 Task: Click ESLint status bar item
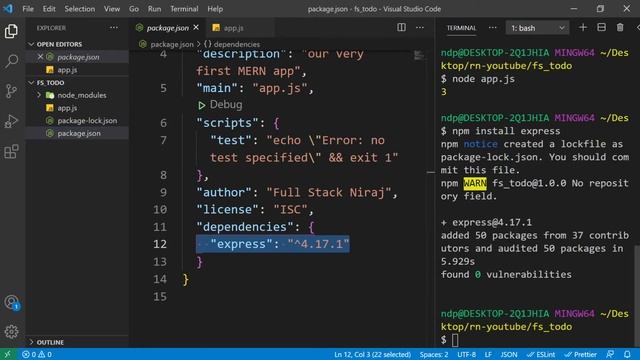coord(540,354)
